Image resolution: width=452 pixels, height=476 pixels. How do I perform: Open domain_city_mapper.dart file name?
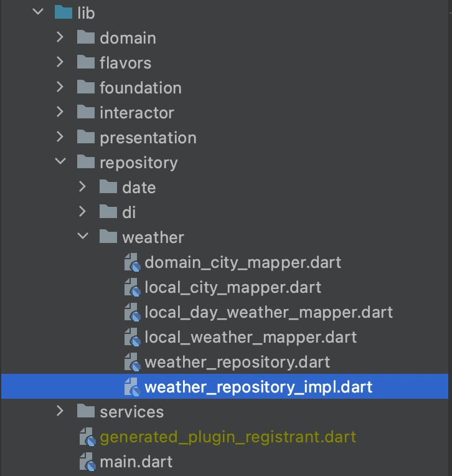243,262
